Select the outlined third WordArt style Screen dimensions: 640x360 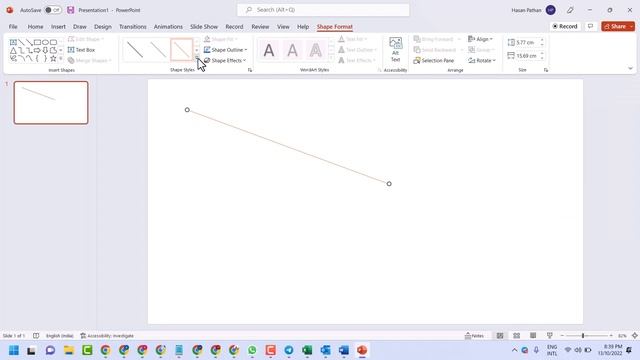coord(316,51)
